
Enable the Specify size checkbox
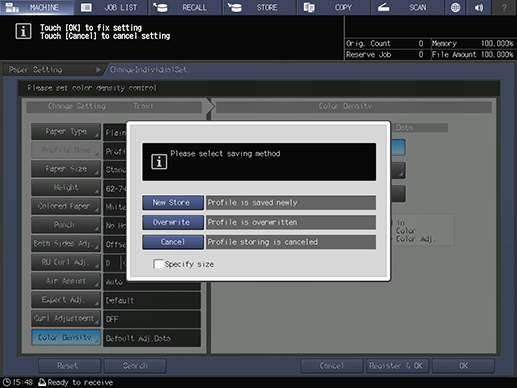[x=158, y=264]
